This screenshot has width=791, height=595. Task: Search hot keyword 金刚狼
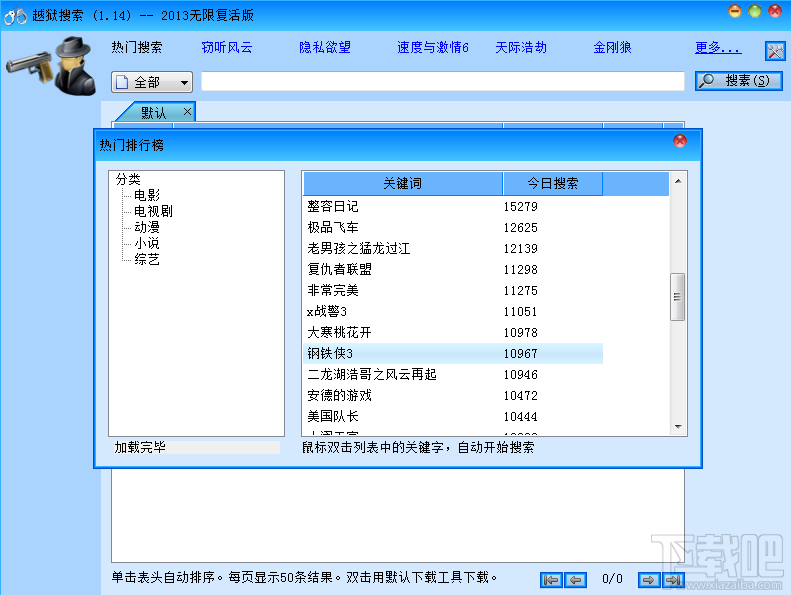[612, 47]
